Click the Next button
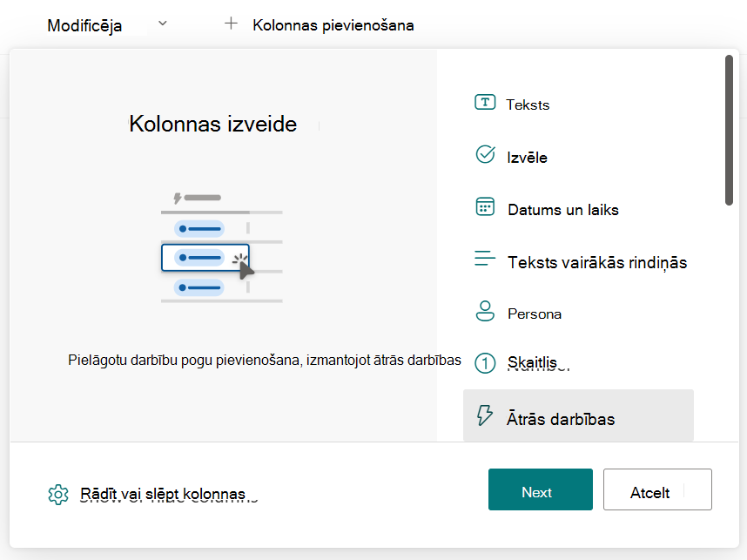Viewport: 747px width, 560px height. point(541,489)
